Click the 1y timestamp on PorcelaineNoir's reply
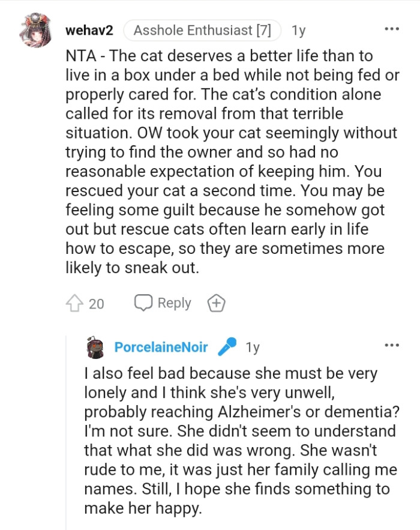Image resolution: width=420 pixels, height=530 pixels. click(x=253, y=345)
